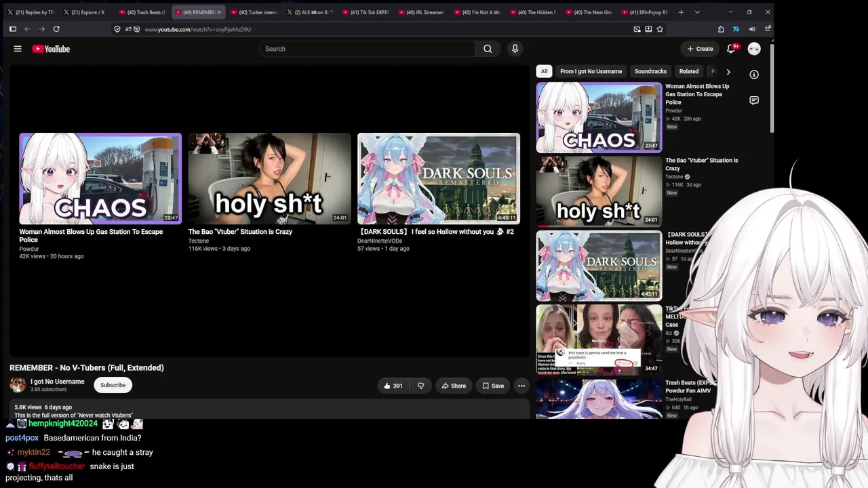
Task: Mute the tab using speaker icon
Action: pyautogui.click(x=752, y=29)
